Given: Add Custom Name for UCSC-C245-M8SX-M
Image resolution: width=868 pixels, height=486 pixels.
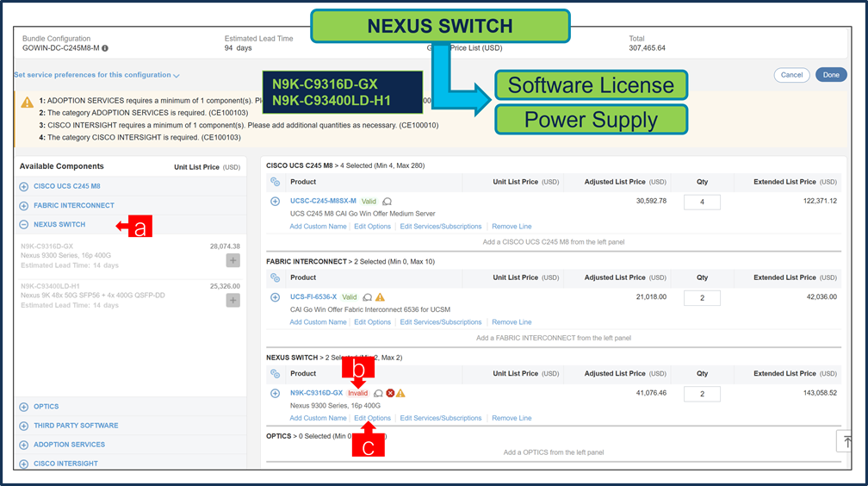Looking at the screenshot, I should pos(319,226).
